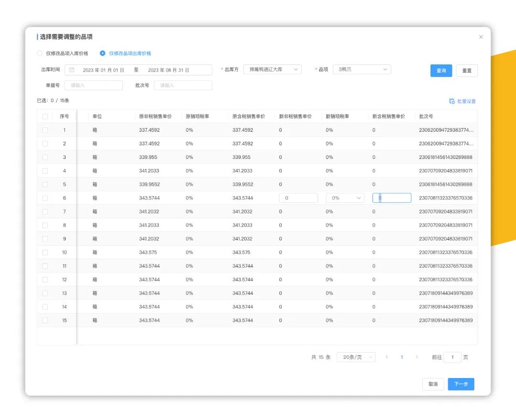516x420 pixels.
Task: Check the checkbox for row 1
Action: [45, 130]
